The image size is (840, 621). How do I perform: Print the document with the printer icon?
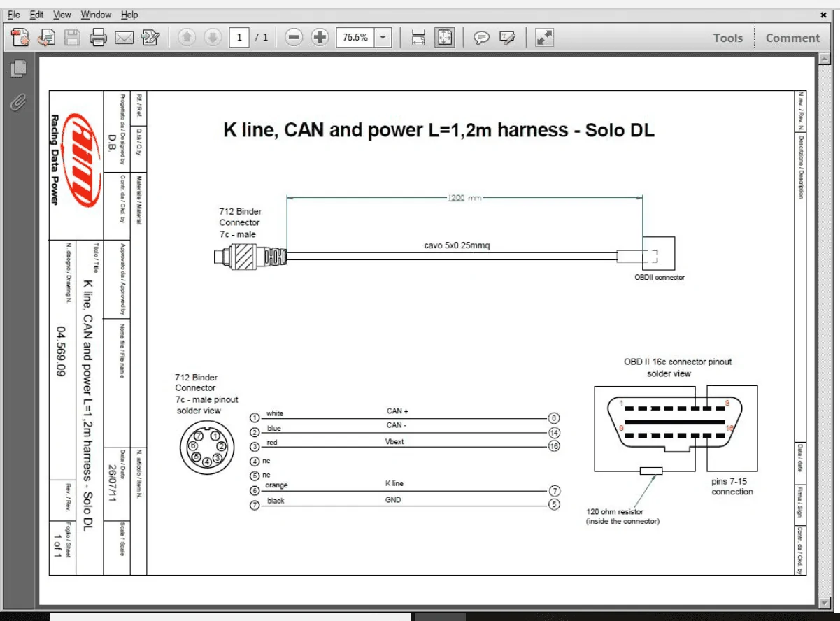(98, 37)
